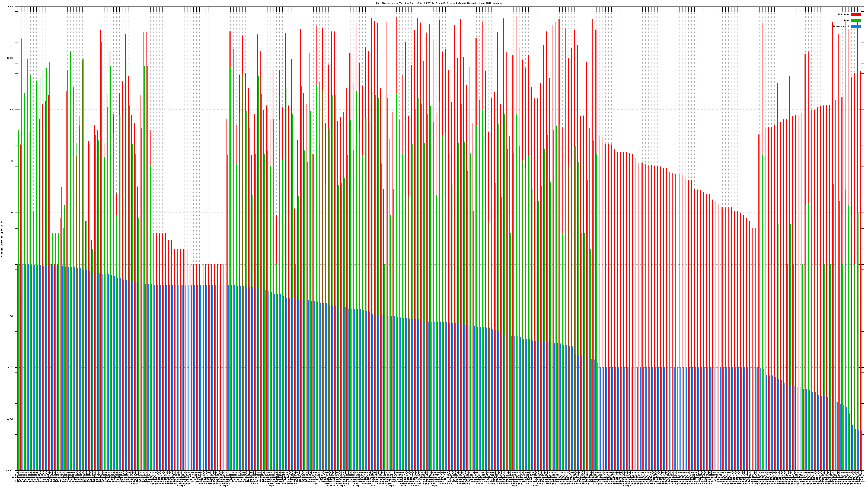Select the 'Not Spam' legend label

(x=844, y=14)
